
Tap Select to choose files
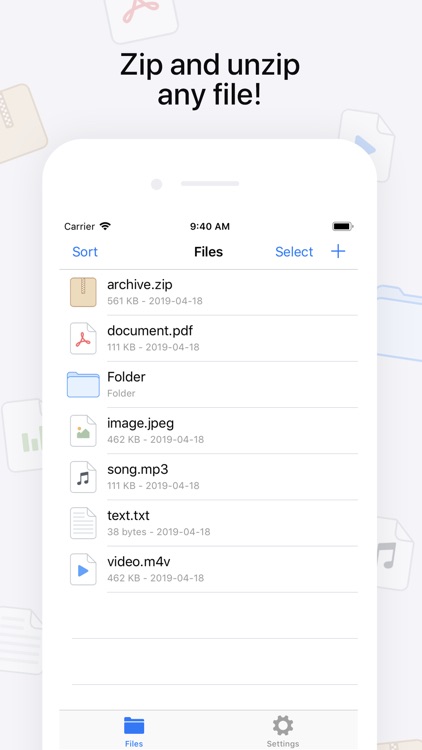[294, 252]
